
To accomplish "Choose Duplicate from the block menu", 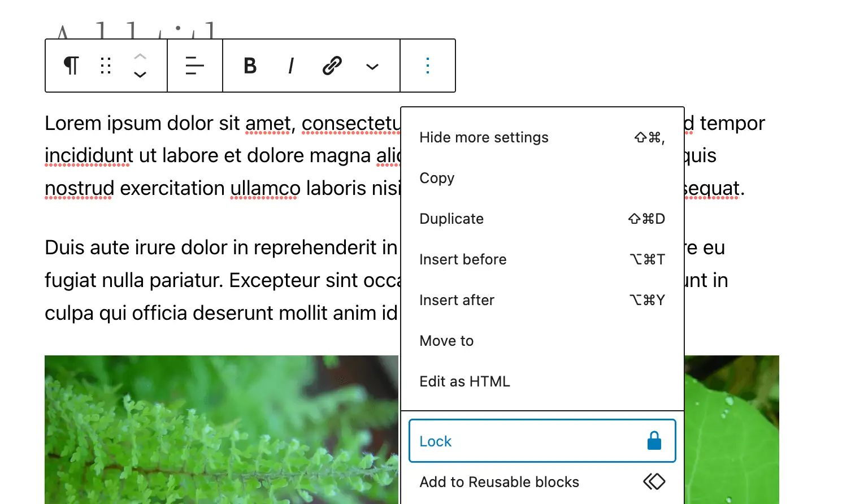I will [542, 219].
